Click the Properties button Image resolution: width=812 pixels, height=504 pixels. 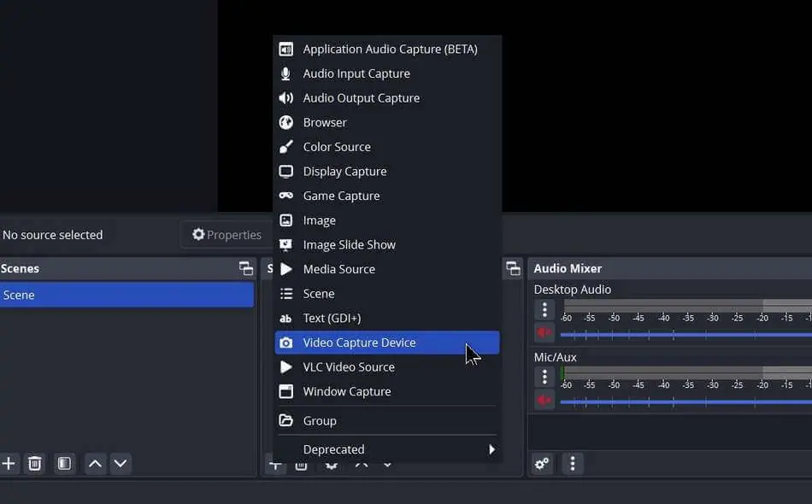pos(227,235)
